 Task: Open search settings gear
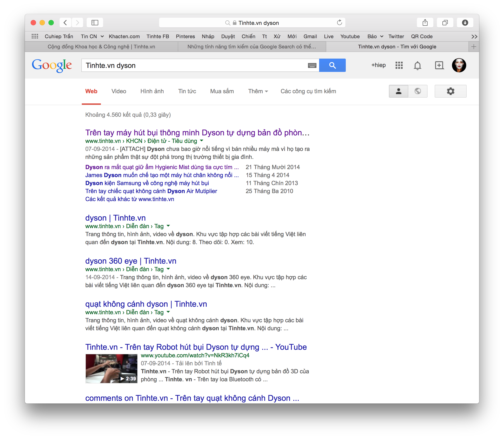[x=450, y=91]
